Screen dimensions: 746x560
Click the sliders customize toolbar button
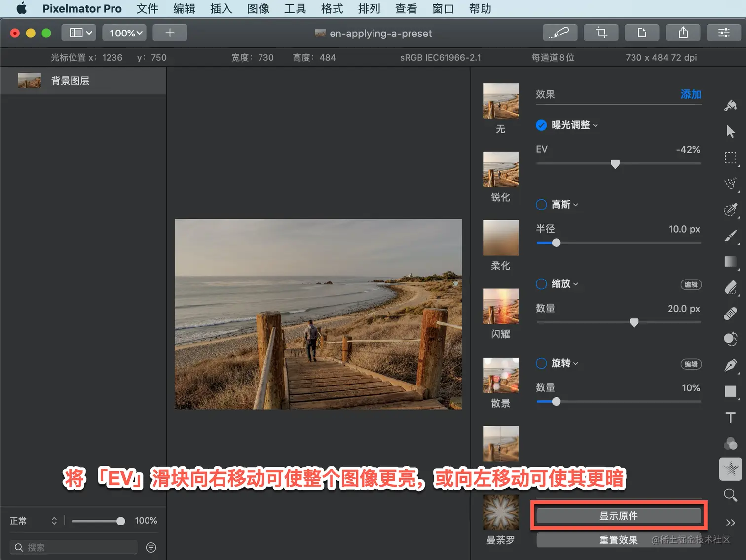[x=724, y=33]
